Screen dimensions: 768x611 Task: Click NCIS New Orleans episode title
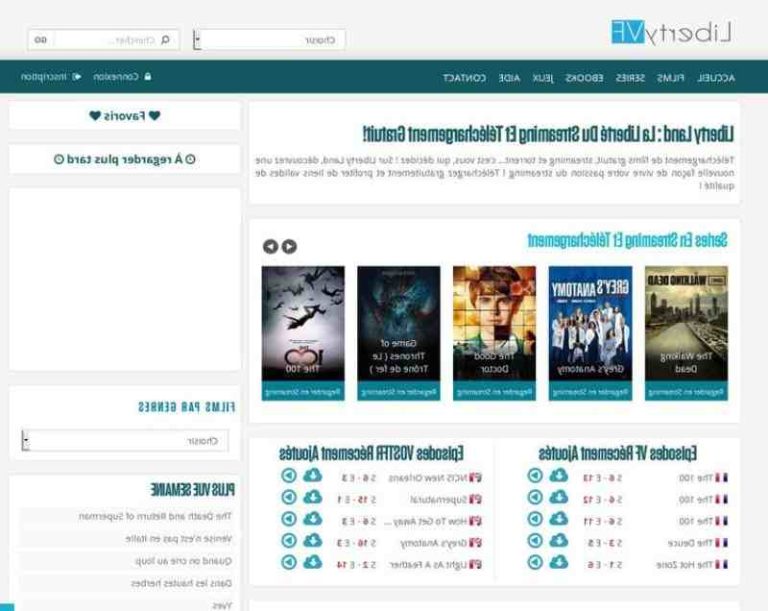pos(428,478)
